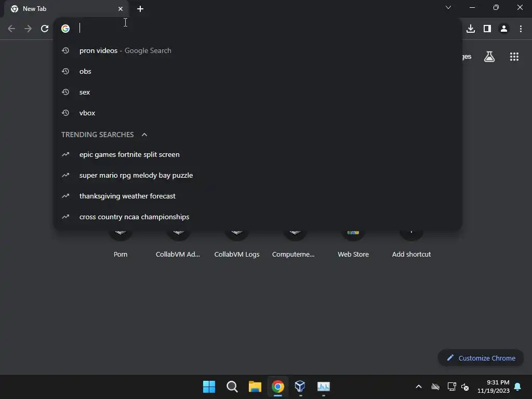The height and width of the screenshot is (399, 532).
Task: Click the browser back arrow
Action: coord(11,29)
